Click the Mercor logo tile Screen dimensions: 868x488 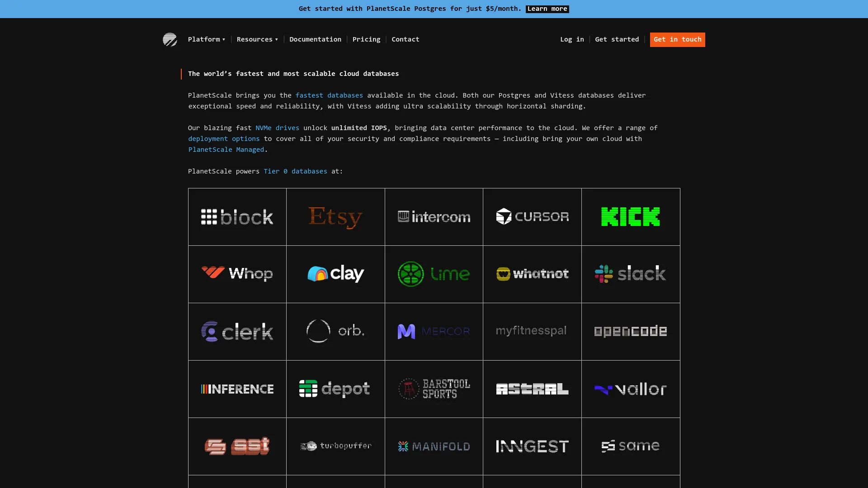tap(434, 332)
